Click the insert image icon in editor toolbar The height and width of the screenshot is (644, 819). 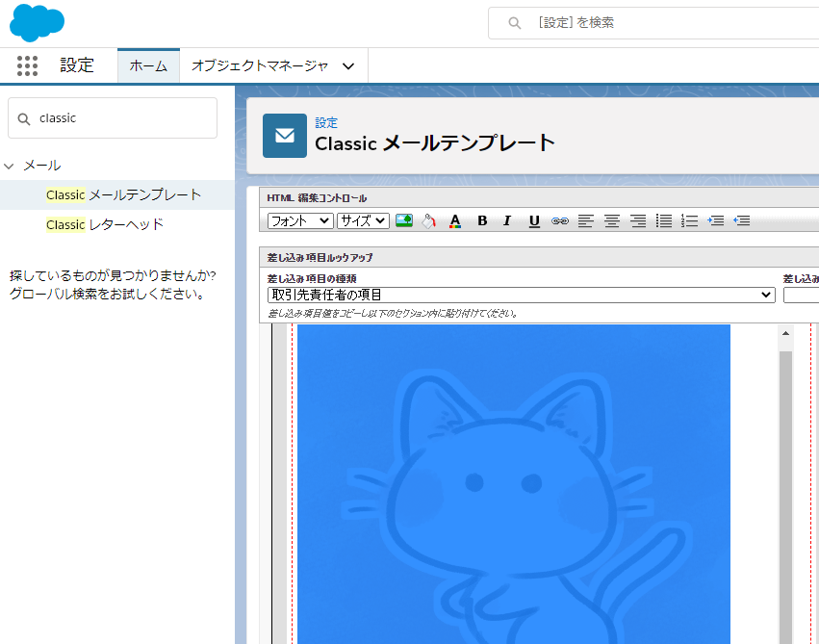pyautogui.click(x=404, y=220)
